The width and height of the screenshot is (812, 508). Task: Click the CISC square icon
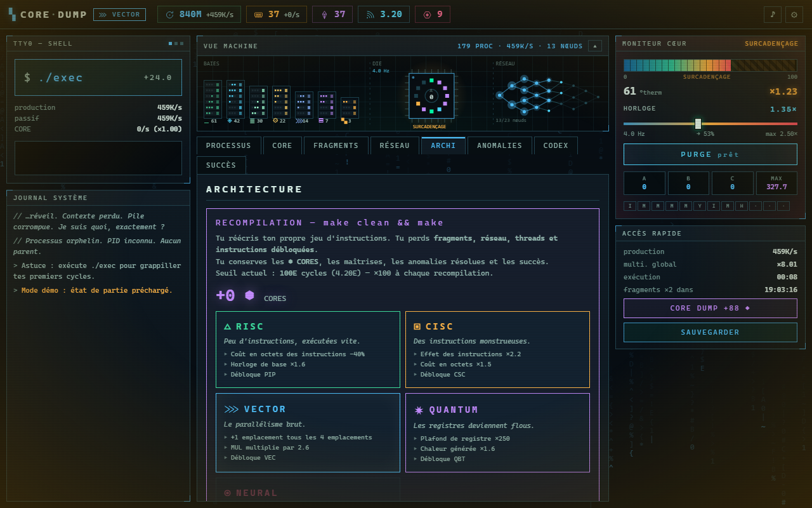tap(417, 326)
